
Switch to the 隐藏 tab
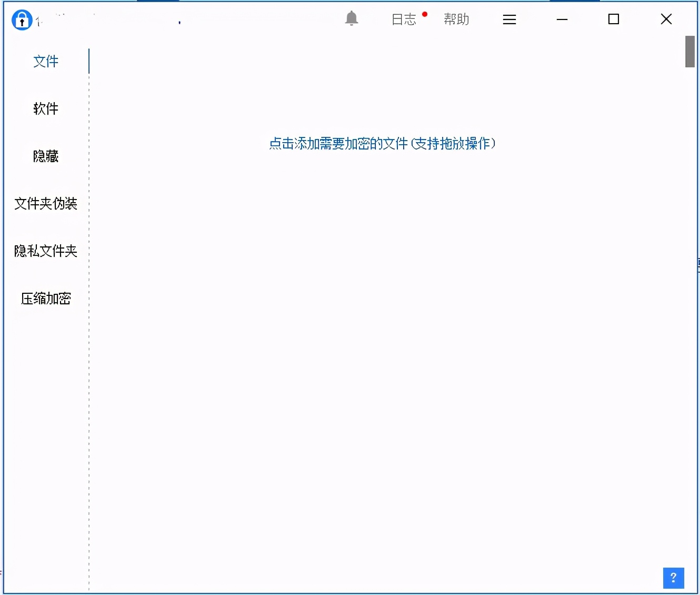tap(46, 156)
